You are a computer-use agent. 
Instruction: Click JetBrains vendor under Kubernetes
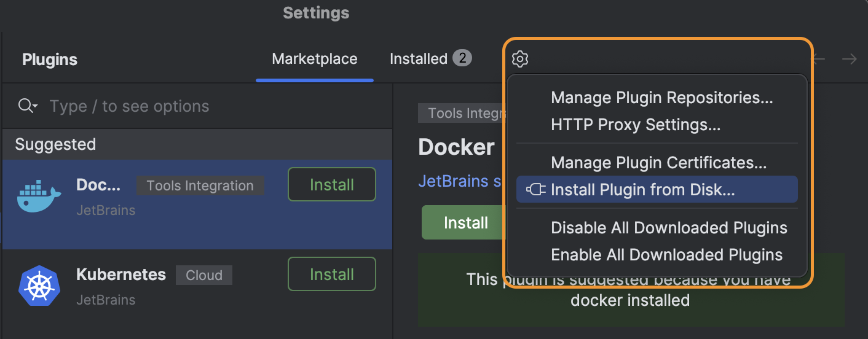coord(106,300)
